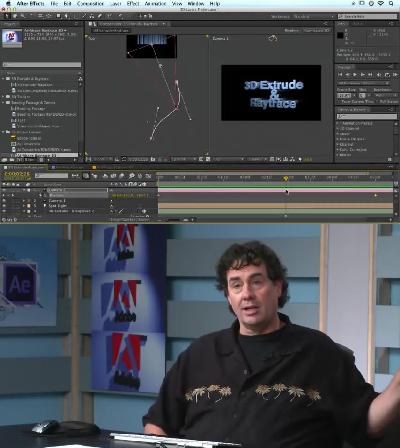
Task: Switch to the Audio panel tab
Action: tap(358, 24)
